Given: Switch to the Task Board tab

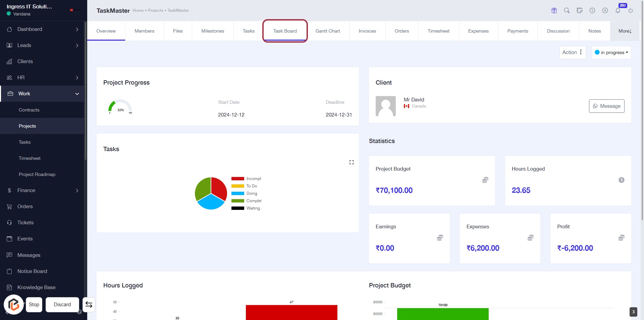Looking at the screenshot, I should pos(285,31).
